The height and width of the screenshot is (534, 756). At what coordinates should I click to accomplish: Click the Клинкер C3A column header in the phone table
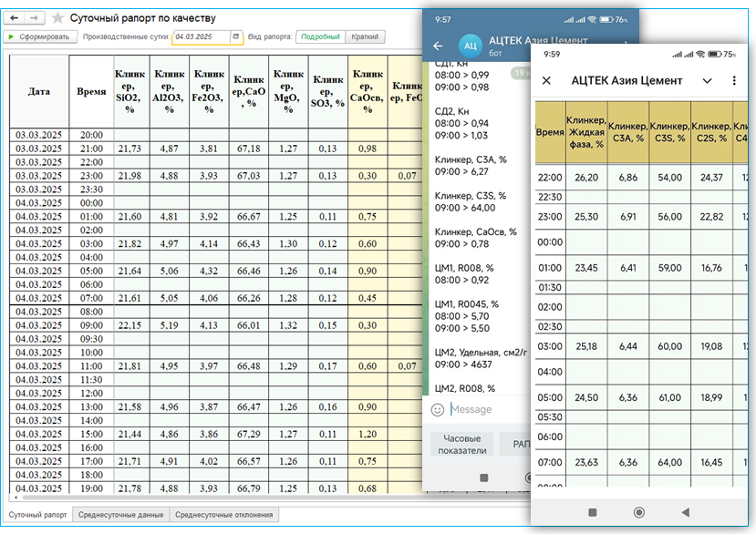click(628, 132)
